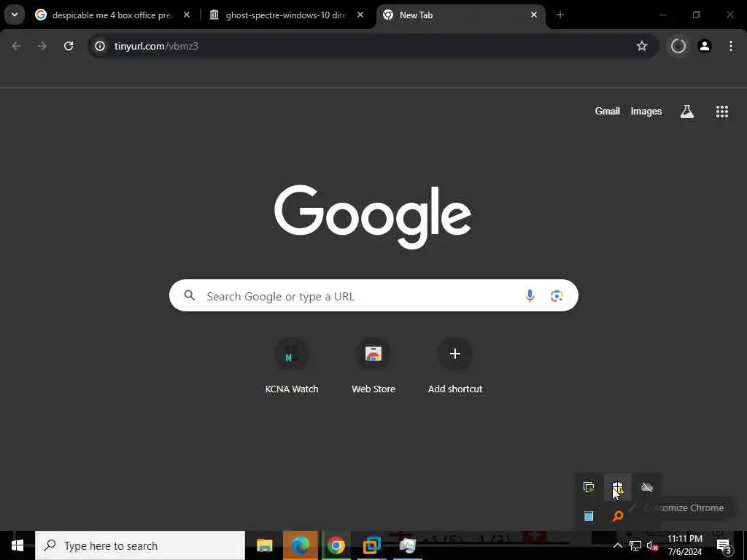747x560 pixels.
Task: View site information icon in address bar
Action: [x=99, y=46]
